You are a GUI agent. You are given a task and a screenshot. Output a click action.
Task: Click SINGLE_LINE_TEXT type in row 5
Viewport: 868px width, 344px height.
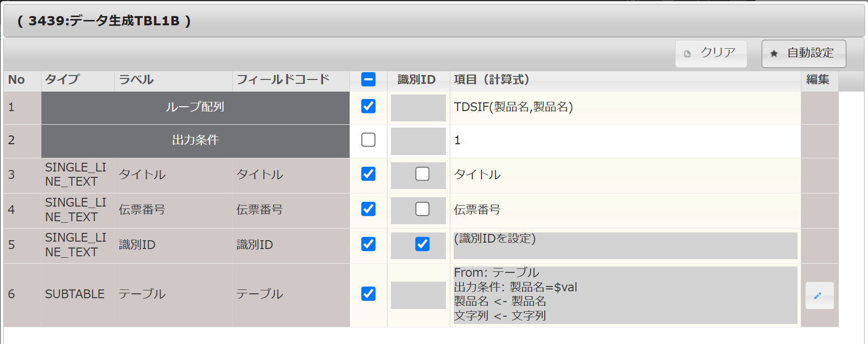click(x=78, y=245)
